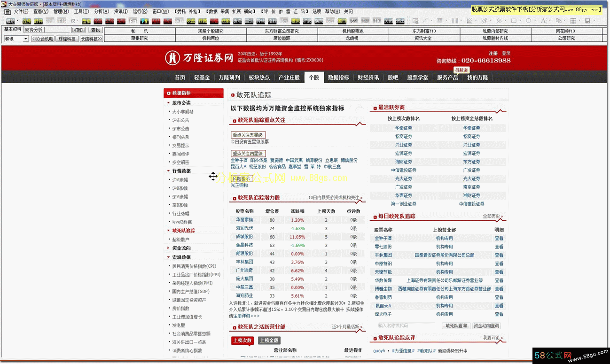610x364 pixels.
Task: Click the 敢死队查询 button
Action: [x=456, y=325]
